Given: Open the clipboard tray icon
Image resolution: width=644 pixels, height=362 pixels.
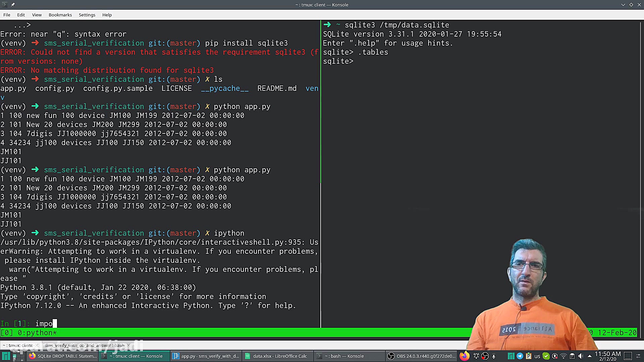Looking at the screenshot, I should point(572,356).
